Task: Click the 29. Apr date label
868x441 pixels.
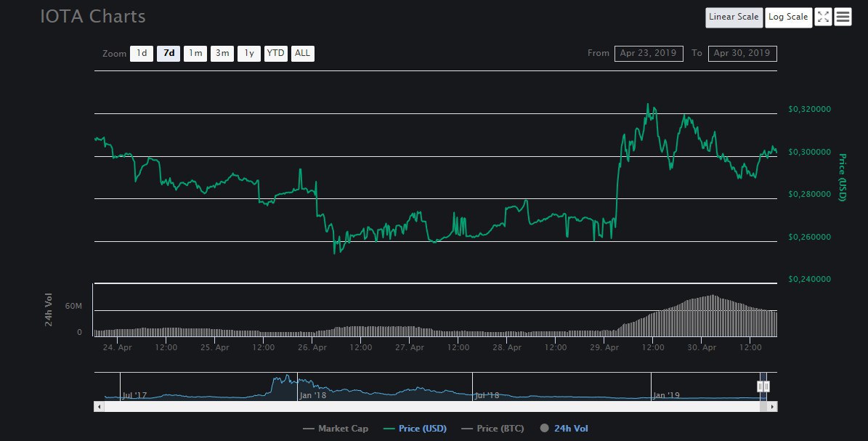Action: click(604, 347)
